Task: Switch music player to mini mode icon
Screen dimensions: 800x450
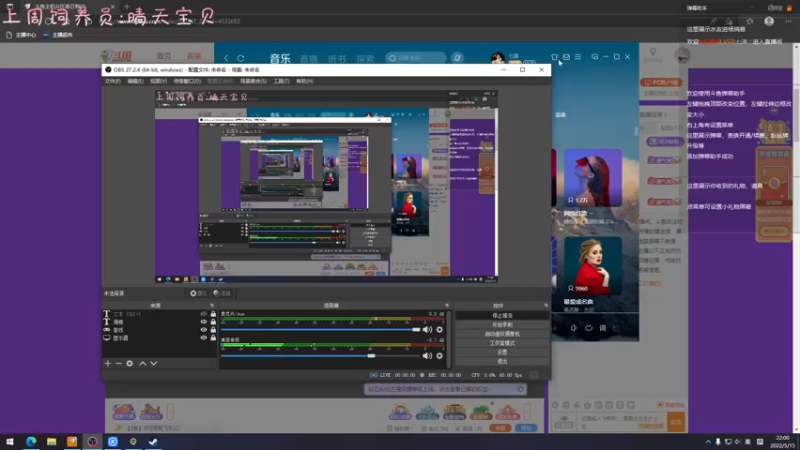Action: pos(595,57)
